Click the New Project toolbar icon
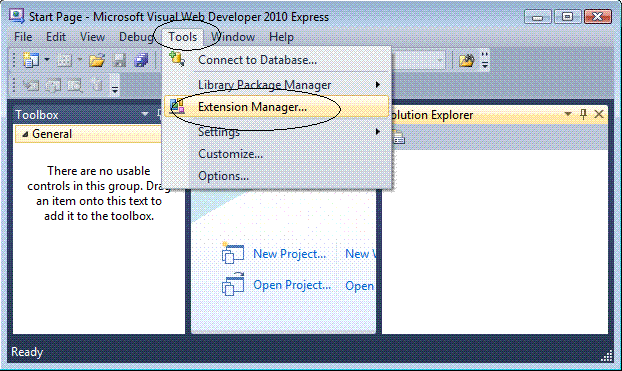622x371 pixels. point(30,60)
